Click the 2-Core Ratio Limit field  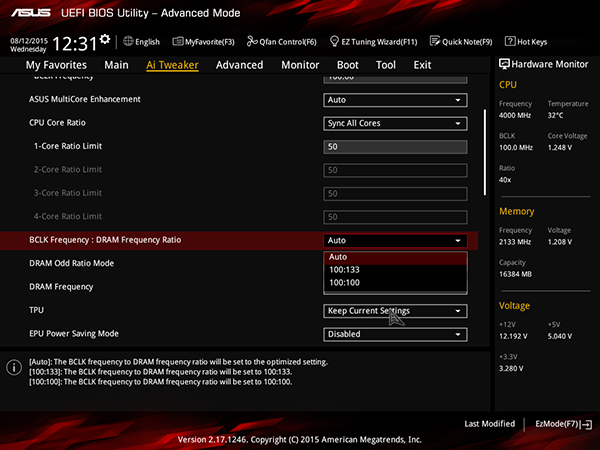(395, 170)
